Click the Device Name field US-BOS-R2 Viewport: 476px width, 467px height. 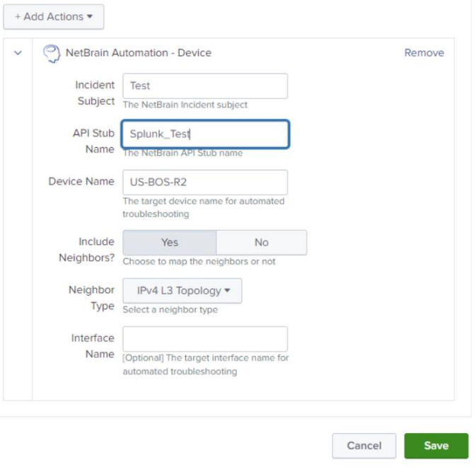[205, 182]
